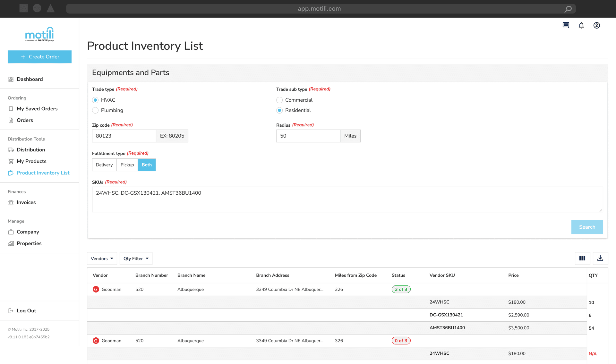Image resolution: width=616 pixels, height=364 pixels.
Task: Expand the SKUs text area handle
Action: pyautogui.click(x=601, y=210)
